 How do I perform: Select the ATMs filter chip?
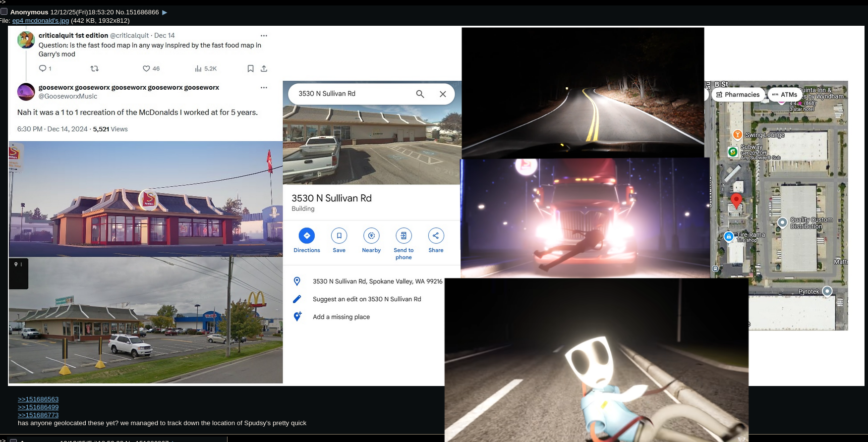[x=785, y=95]
